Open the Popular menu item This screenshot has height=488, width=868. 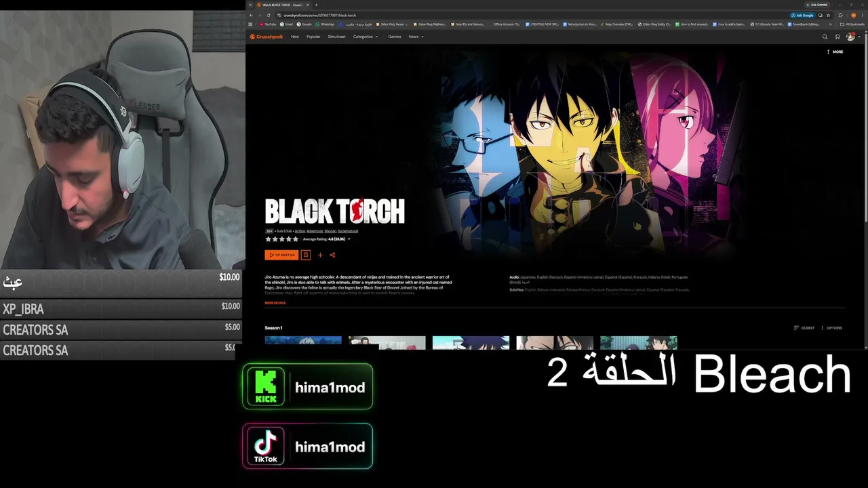[313, 37]
